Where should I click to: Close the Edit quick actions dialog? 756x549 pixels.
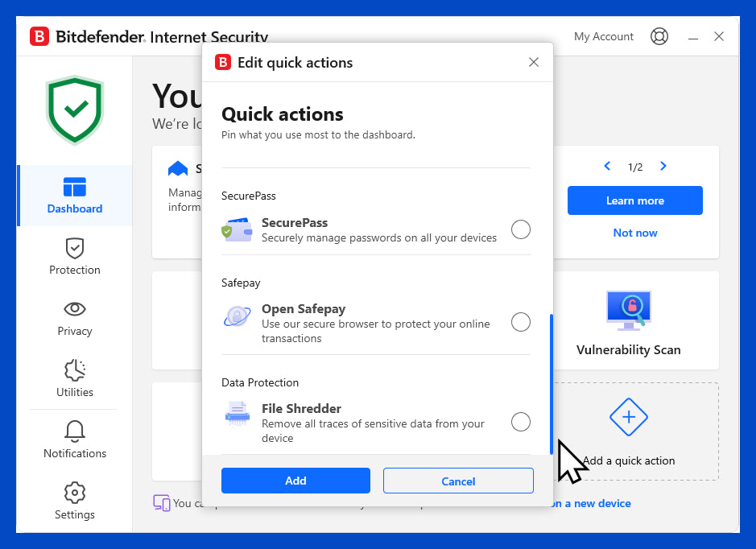click(x=533, y=62)
